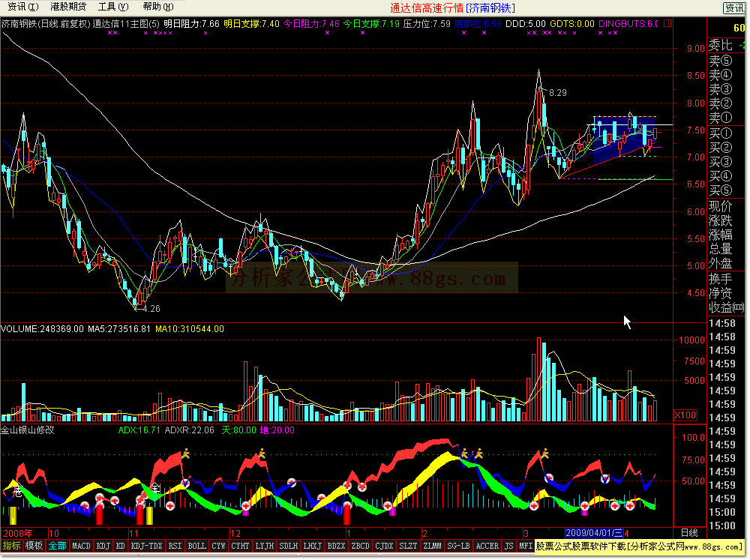Screen dimensions: 750x560
Task: Click the 资讯 button at top right
Action: click(734, 7)
